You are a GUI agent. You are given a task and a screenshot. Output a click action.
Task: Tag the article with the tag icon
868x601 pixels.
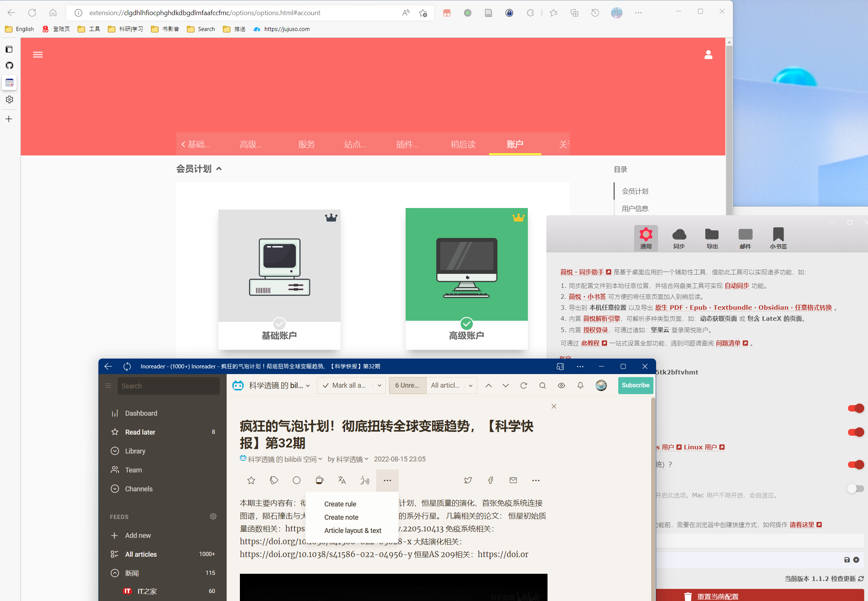coord(274,480)
